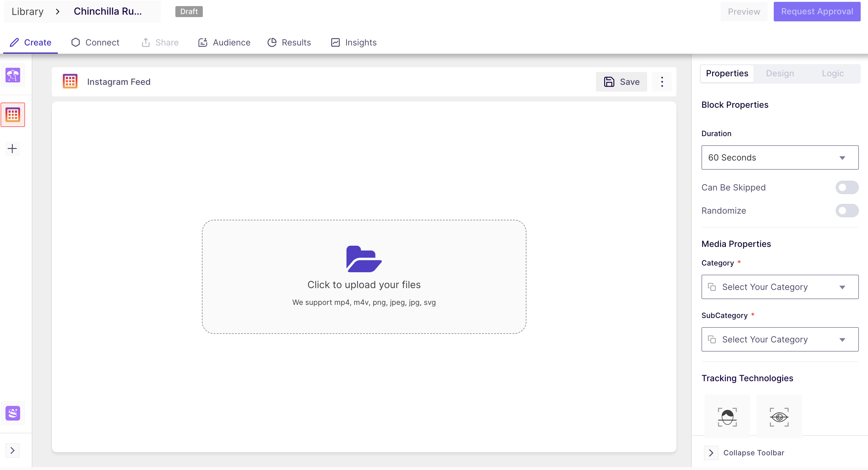Click the Chinchilla Ru... study title
Viewport: 868px width, 470px height.
107,12
